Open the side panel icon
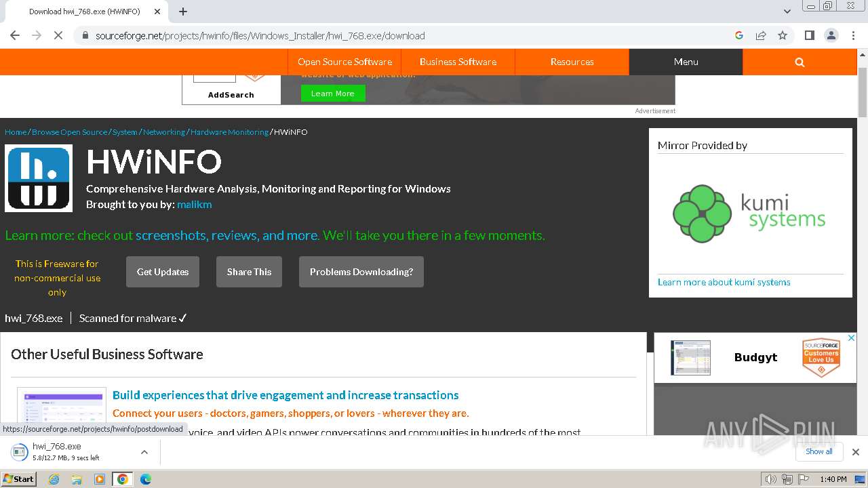The width and height of the screenshot is (868, 488). coord(809,35)
